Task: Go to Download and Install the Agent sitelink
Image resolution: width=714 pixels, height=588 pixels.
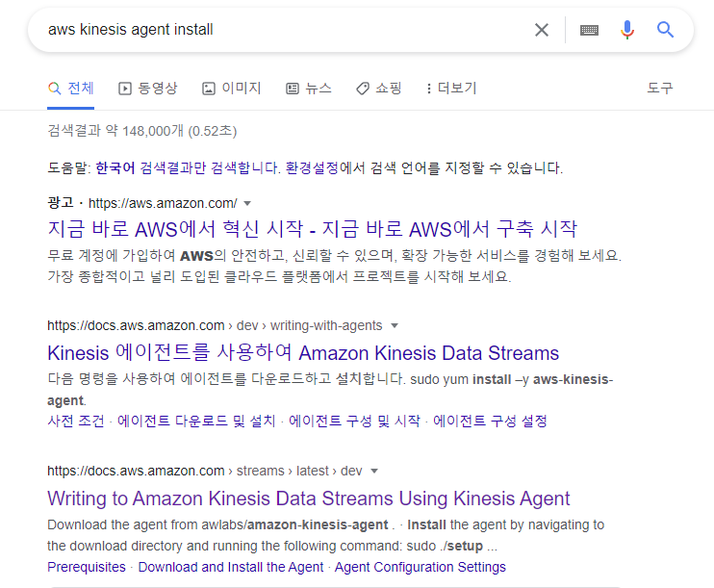Action: [x=231, y=567]
